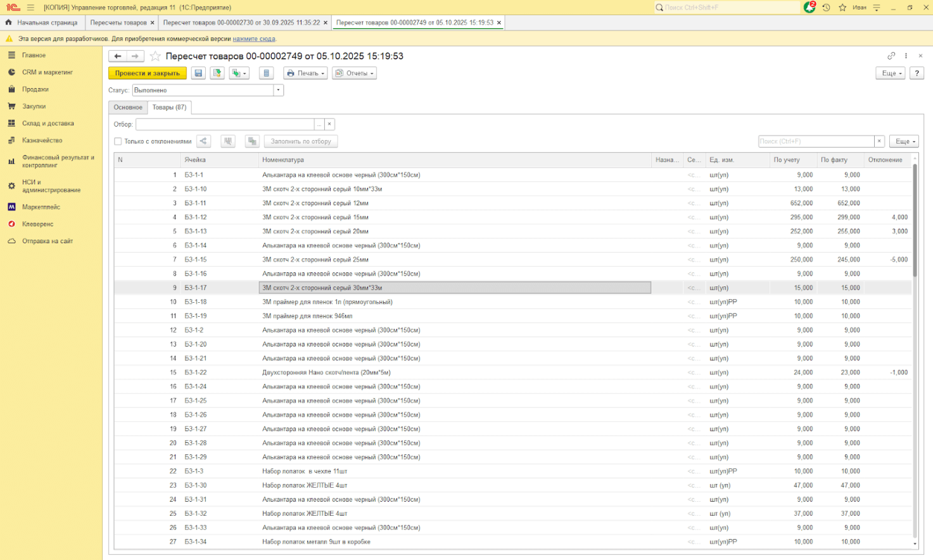Viewport: 933px width, 560px height.
Task: Follow the нажмите сюда link
Action: point(254,39)
